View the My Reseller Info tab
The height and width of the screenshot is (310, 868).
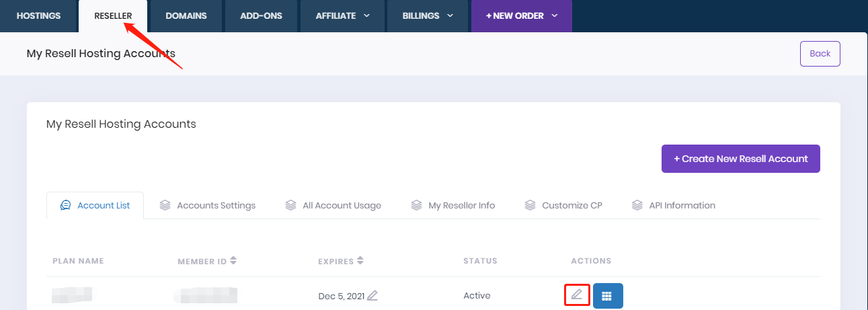[452, 205]
